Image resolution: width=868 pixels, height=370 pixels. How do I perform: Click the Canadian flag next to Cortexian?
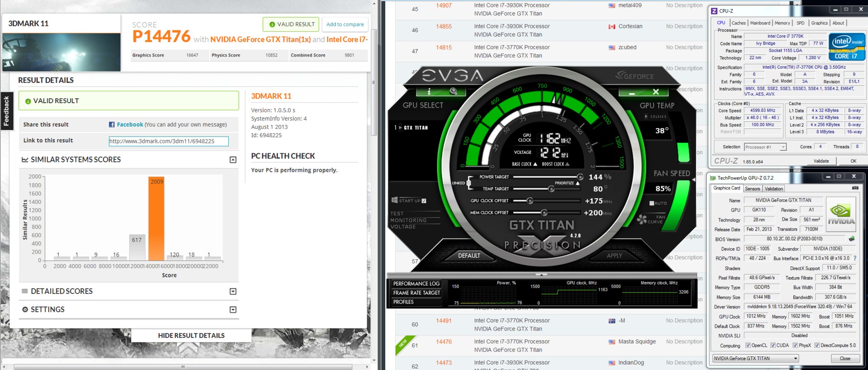[612, 26]
